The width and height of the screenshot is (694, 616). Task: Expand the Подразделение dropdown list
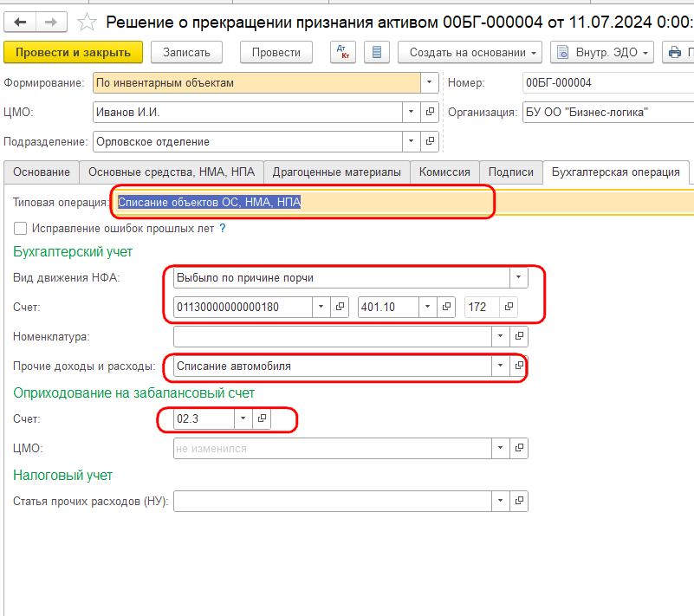(x=412, y=141)
